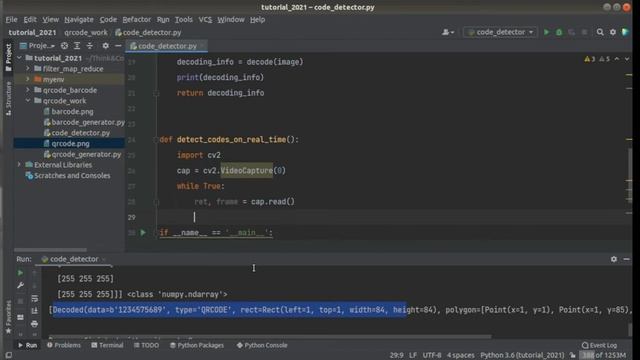The height and width of the screenshot is (360, 640).
Task: Open the Edit menu
Action: click(x=30, y=19)
